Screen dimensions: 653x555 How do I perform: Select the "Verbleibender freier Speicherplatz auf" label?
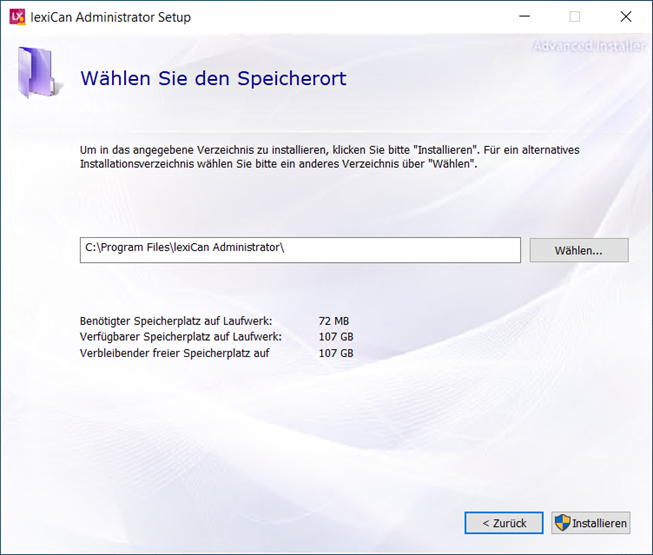pos(175,353)
